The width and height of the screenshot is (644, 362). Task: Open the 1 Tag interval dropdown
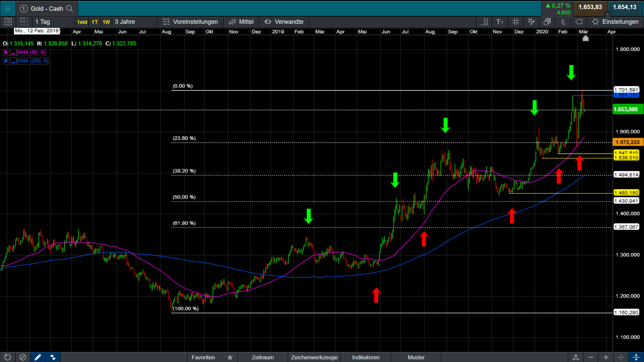(x=54, y=22)
